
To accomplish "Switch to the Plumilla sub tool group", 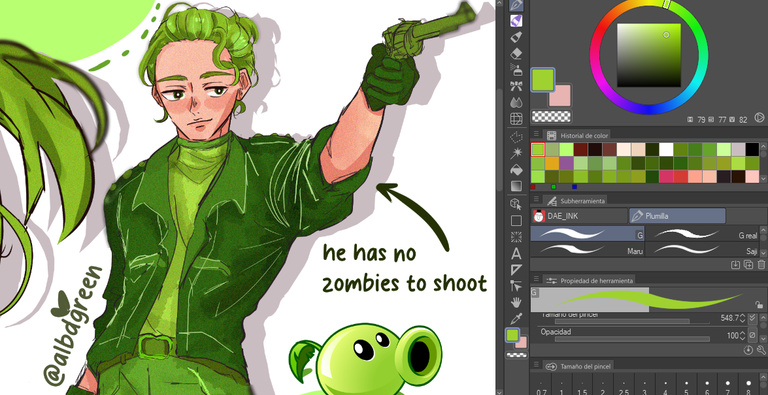I will pos(677,216).
